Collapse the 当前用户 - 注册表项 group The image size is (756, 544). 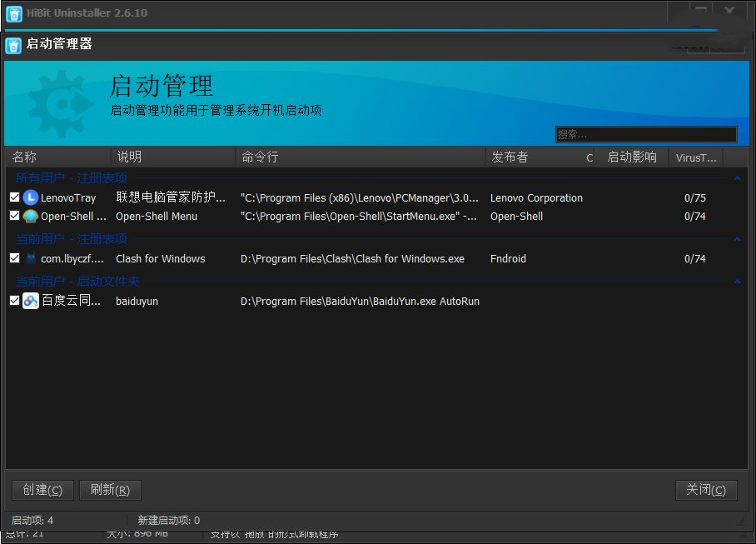pos(736,239)
